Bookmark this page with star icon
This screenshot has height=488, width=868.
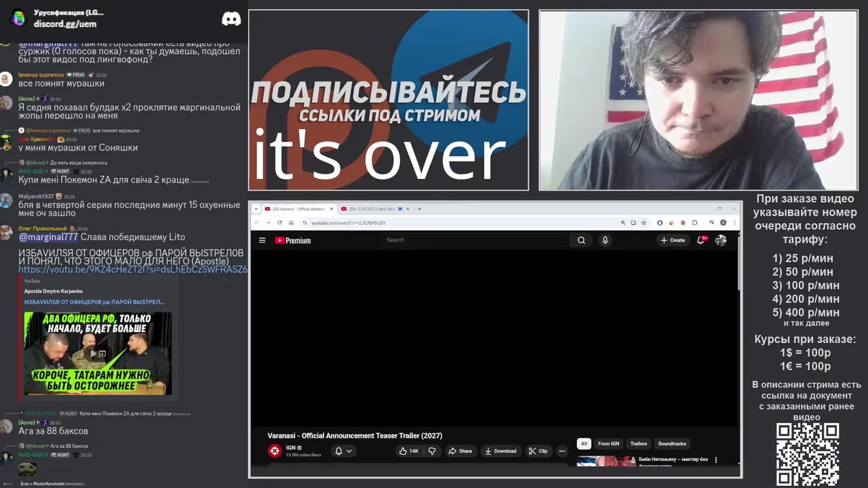(x=644, y=222)
